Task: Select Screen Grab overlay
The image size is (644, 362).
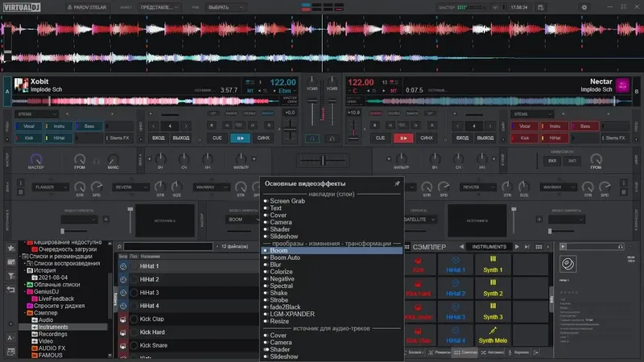Action: pos(287,201)
